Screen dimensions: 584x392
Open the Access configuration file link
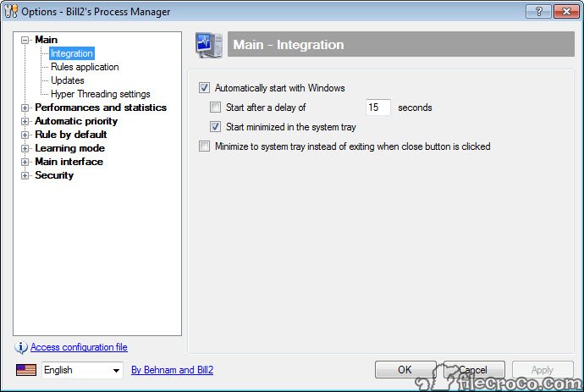tap(79, 347)
